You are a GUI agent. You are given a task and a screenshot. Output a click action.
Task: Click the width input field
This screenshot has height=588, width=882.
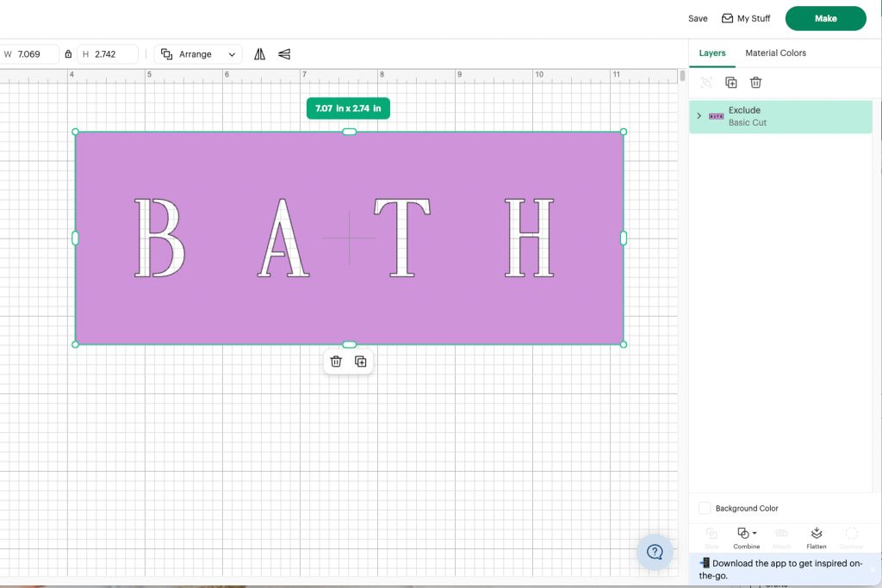click(34, 53)
